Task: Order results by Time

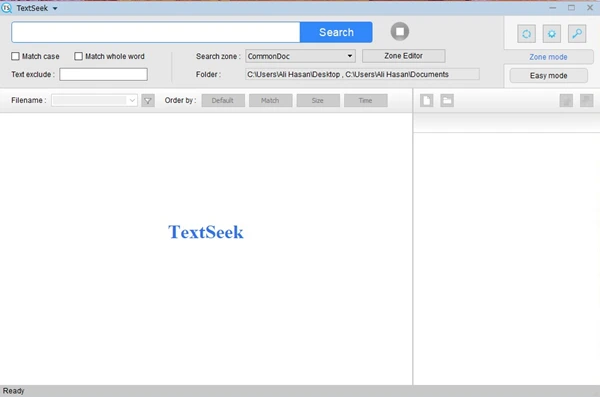Action: (365, 101)
